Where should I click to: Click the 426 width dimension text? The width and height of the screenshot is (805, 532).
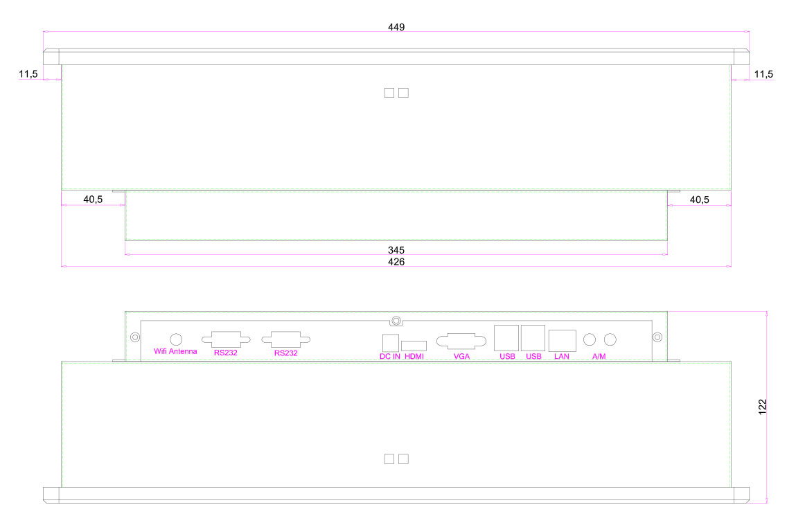[396, 262]
